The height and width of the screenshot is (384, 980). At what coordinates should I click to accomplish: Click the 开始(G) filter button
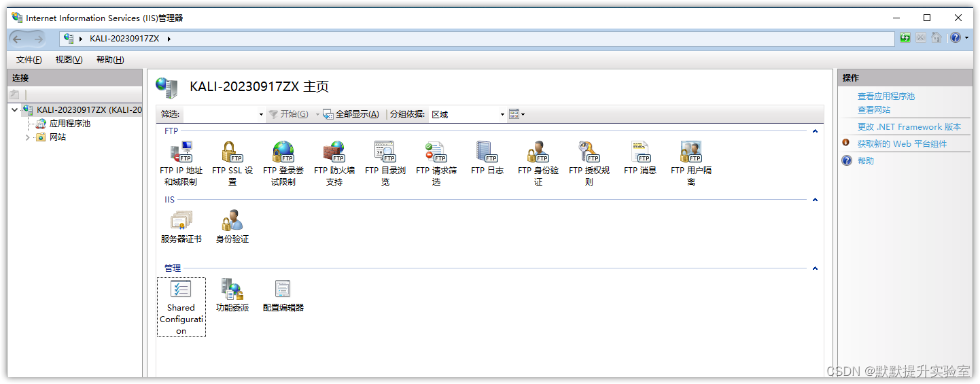[x=288, y=114]
